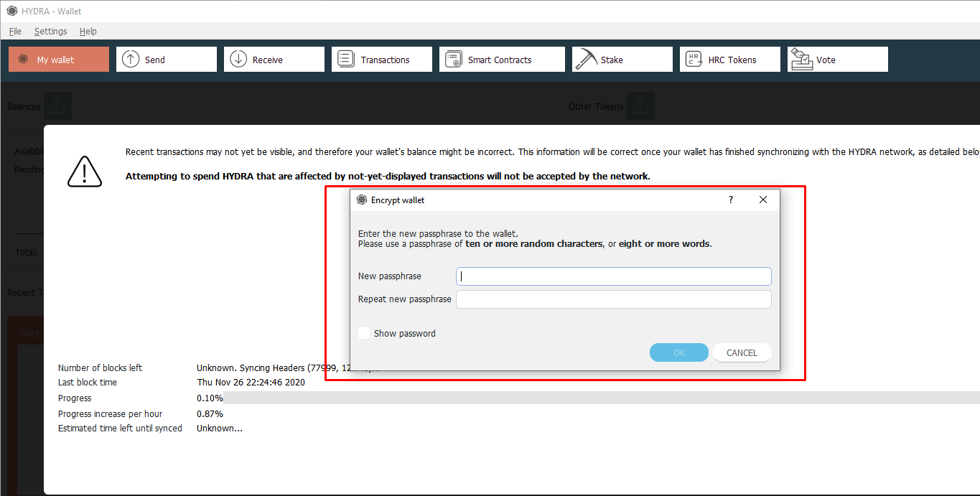Select the Stake pickaxe icon
980x496 pixels.
click(x=584, y=58)
